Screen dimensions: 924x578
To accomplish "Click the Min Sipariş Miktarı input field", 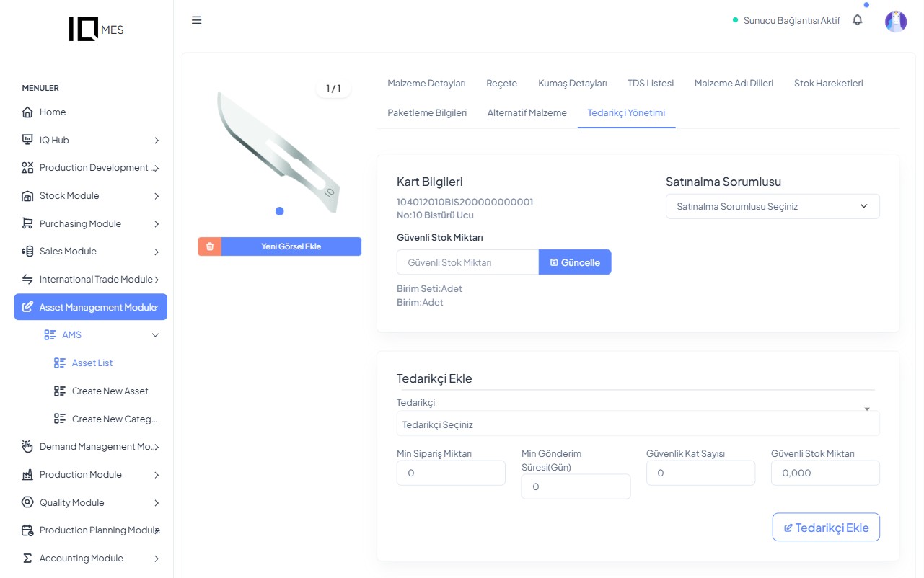I will 451,473.
